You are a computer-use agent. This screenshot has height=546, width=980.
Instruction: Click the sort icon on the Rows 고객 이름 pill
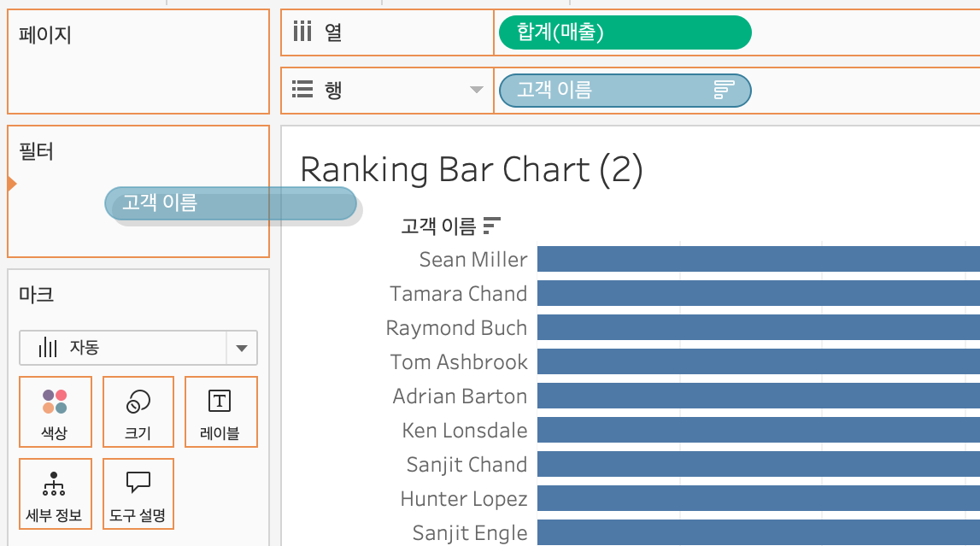tap(724, 90)
